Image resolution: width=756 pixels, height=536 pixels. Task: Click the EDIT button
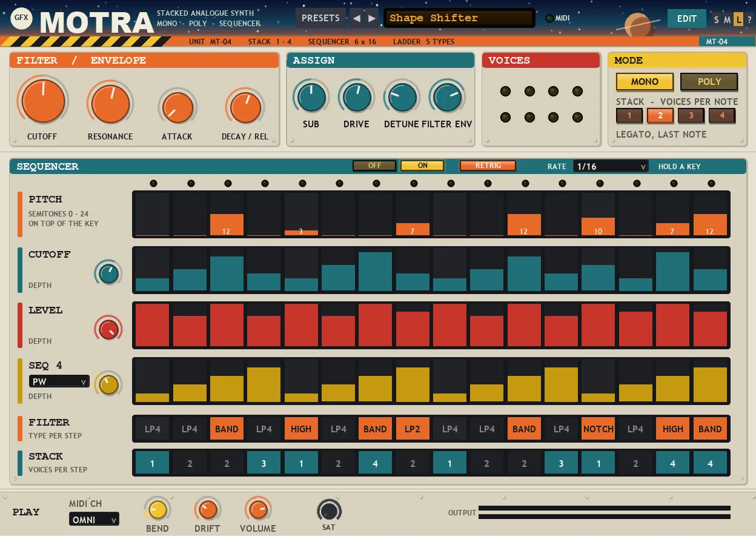(687, 19)
